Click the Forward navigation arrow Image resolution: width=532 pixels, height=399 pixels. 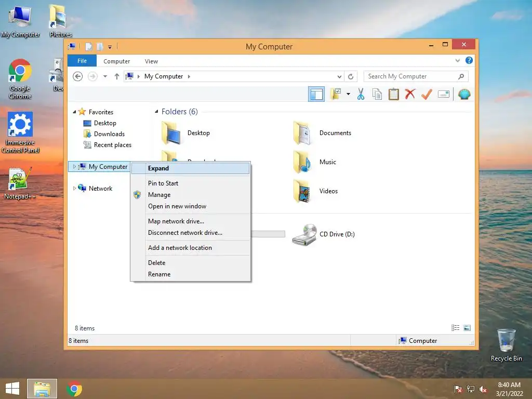click(x=92, y=76)
